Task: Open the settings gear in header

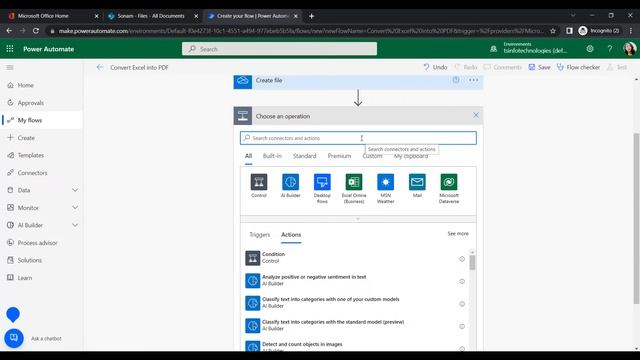Action: click(x=590, y=49)
